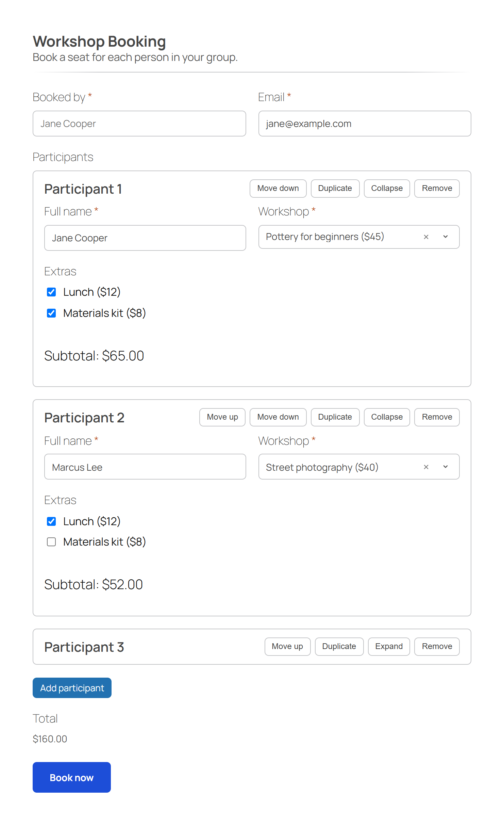
Task: Clear Participant 2 workshop selection with X icon
Action: tap(426, 467)
